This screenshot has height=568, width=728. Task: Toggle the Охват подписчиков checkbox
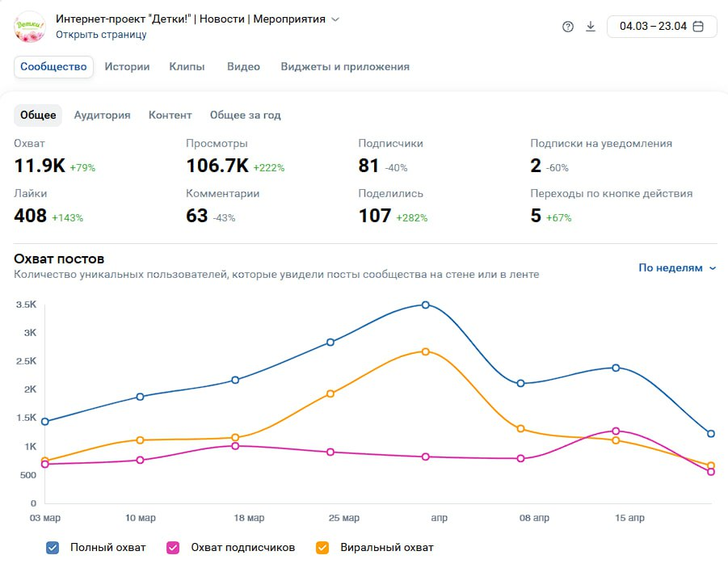(x=173, y=548)
